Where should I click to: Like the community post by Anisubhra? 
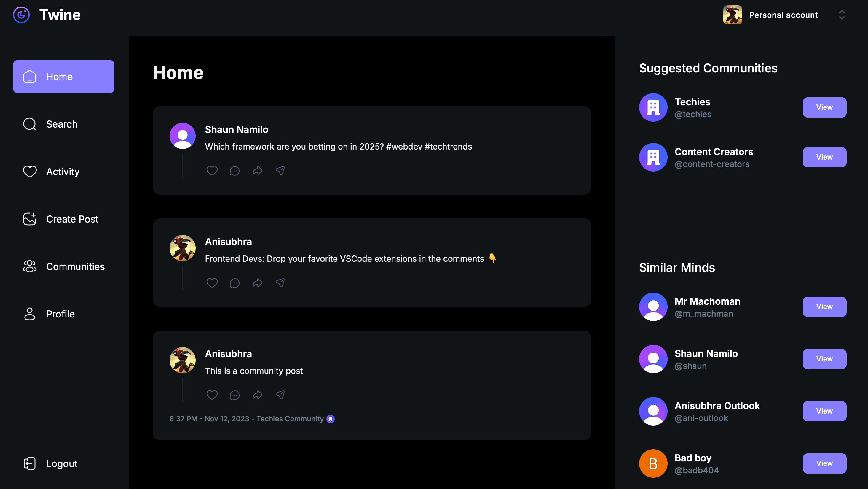click(x=212, y=395)
